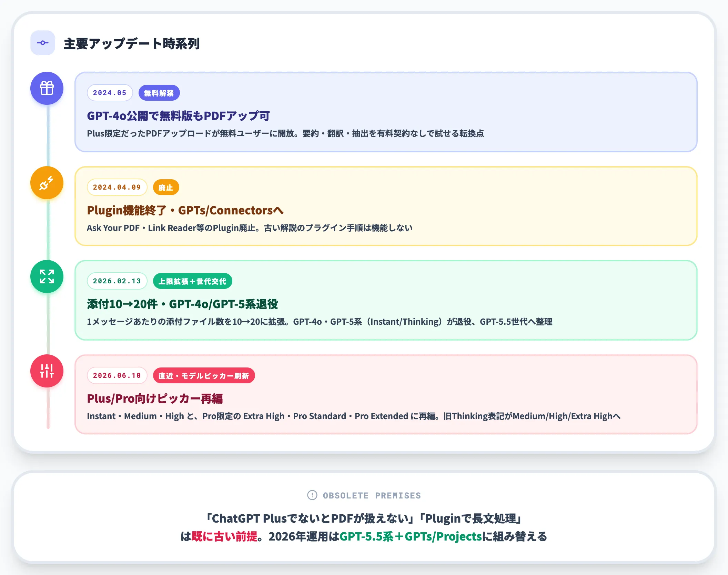The image size is (728, 575).
Task: Click the description starting Plus限定だったPDFアップロード
Action: click(x=285, y=133)
